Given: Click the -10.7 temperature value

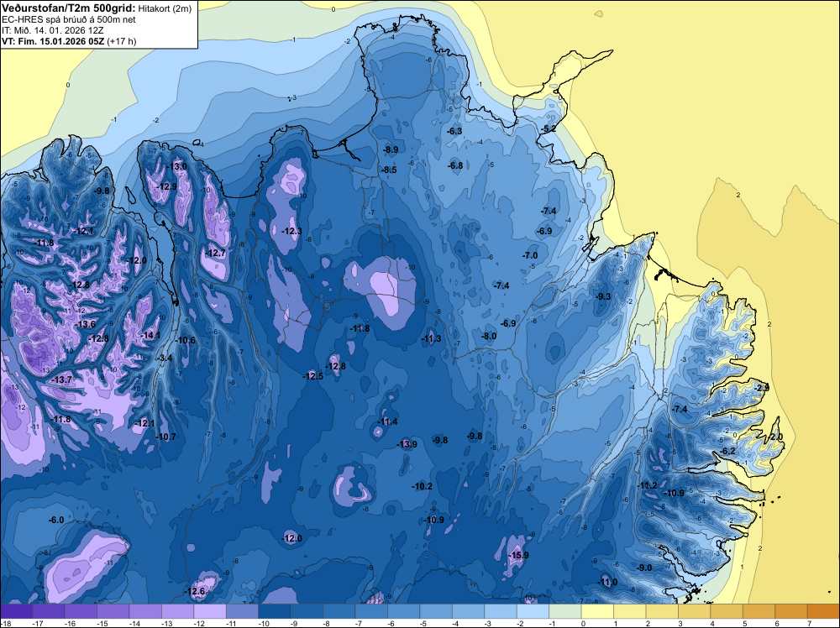Looking at the screenshot, I should coord(166,437).
